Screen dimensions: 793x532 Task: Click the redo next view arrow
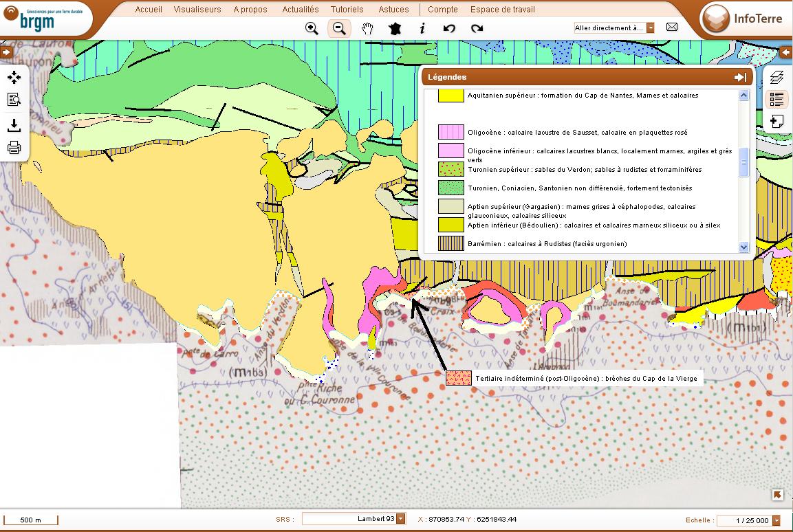pyautogui.click(x=477, y=28)
